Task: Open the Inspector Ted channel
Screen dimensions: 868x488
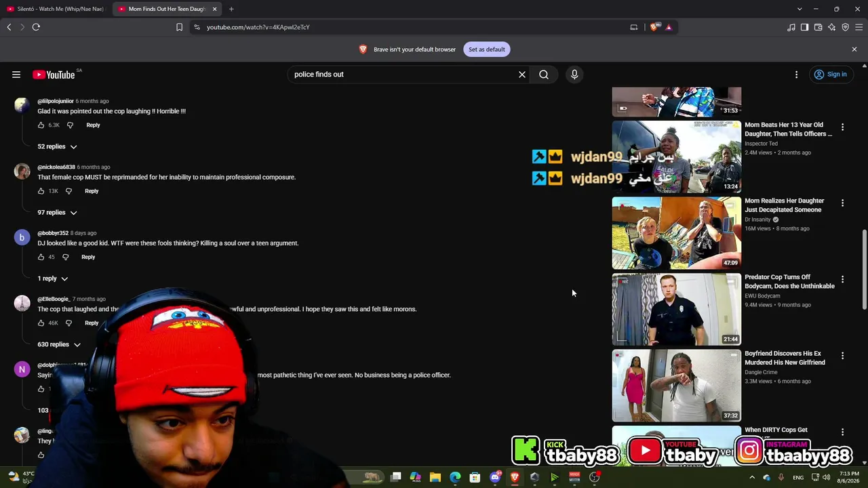Action: [761, 144]
